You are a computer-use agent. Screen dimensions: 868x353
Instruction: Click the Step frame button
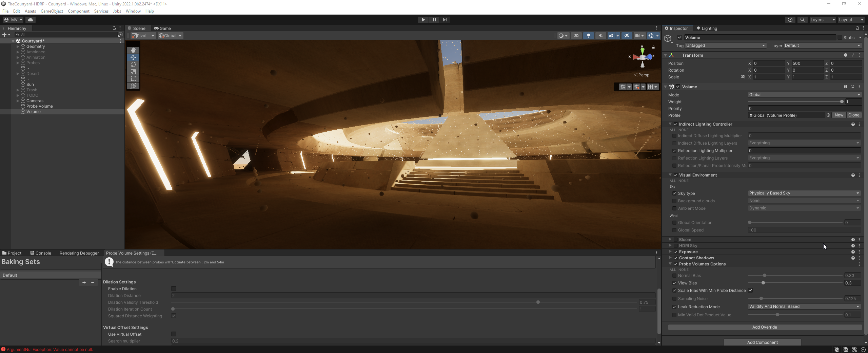click(x=445, y=20)
